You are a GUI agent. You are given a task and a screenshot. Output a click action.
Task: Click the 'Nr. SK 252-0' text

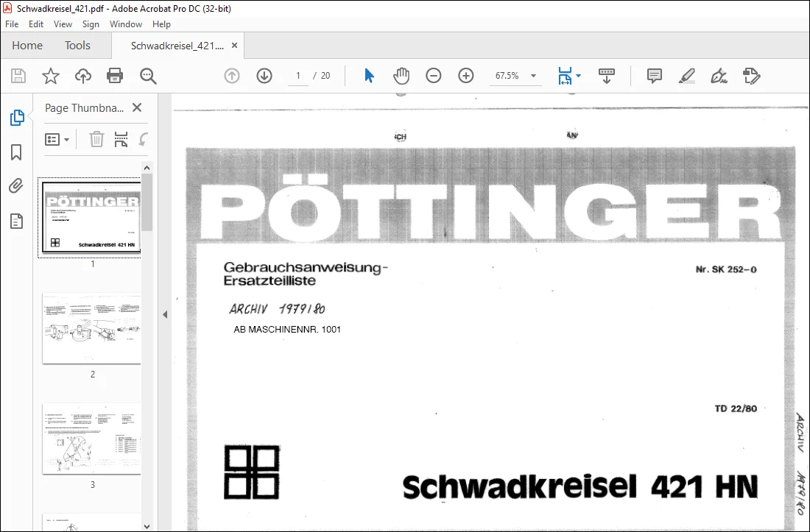click(x=726, y=269)
